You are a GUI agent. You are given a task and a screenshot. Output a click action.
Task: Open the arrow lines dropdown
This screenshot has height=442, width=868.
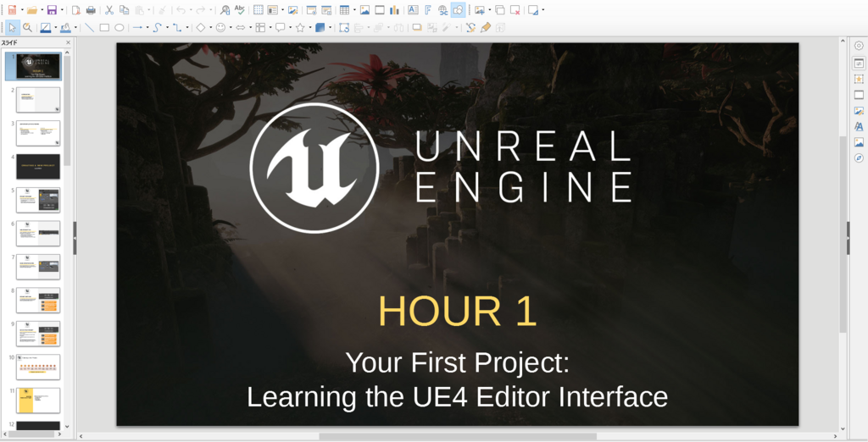tap(147, 28)
